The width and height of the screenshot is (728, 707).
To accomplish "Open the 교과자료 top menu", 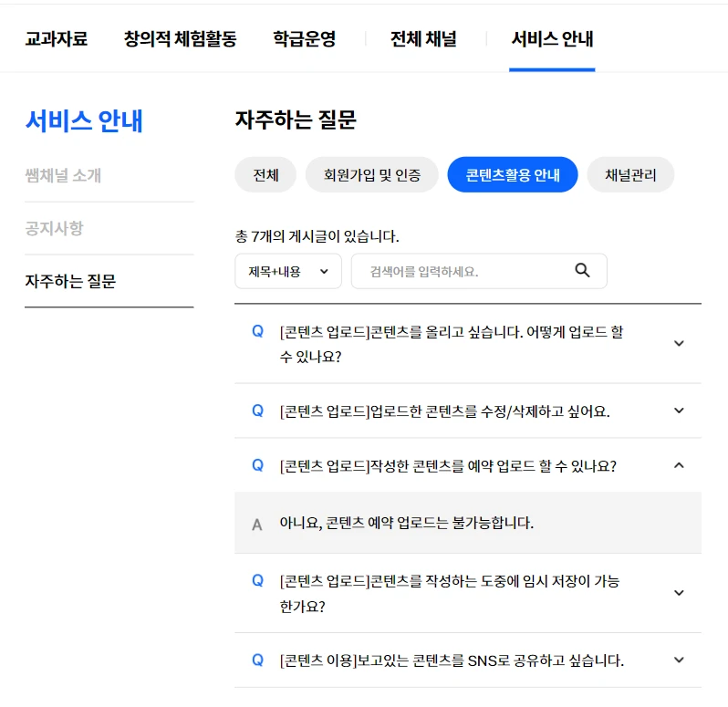I will (57, 38).
